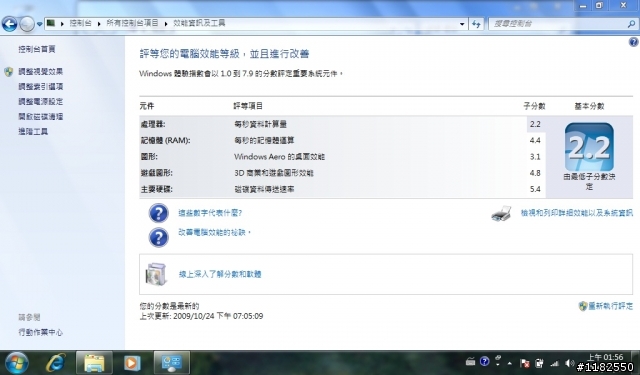Screen dimensions: 640x375
Task: Click the 圖形 row label
Action: pyautogui.click(x=149, y=157)
